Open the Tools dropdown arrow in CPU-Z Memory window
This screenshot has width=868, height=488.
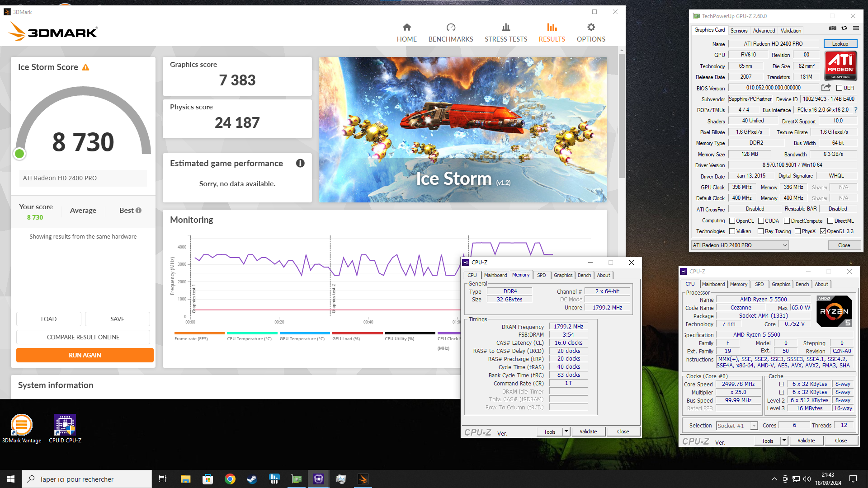click(x=566, y=432)
